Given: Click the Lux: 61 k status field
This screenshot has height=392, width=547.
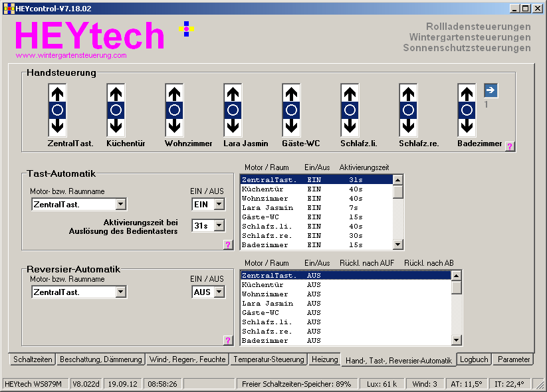Looking at the screenshot, I should coord(382,384).
